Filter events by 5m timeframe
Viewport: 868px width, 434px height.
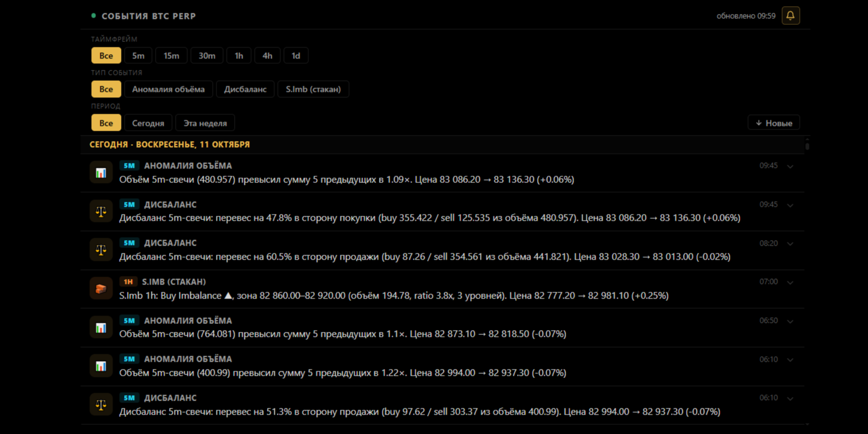(139, 55)
